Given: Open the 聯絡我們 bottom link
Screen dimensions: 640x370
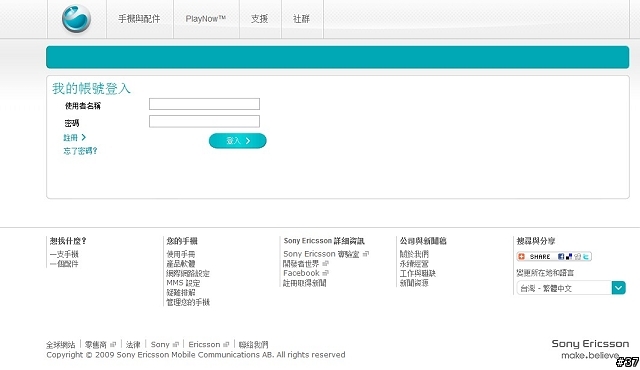Looking at the screenshot, I should (253, 345).
